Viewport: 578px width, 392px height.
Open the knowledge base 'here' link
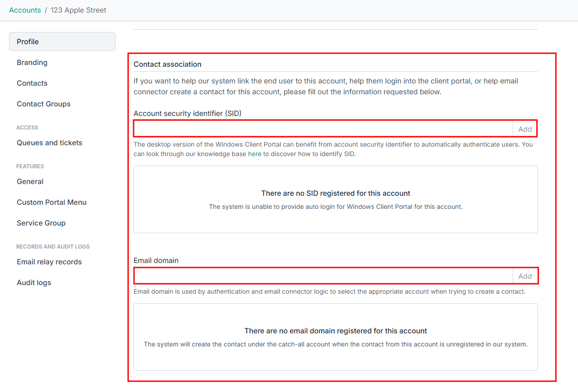[x=254, y=154]
